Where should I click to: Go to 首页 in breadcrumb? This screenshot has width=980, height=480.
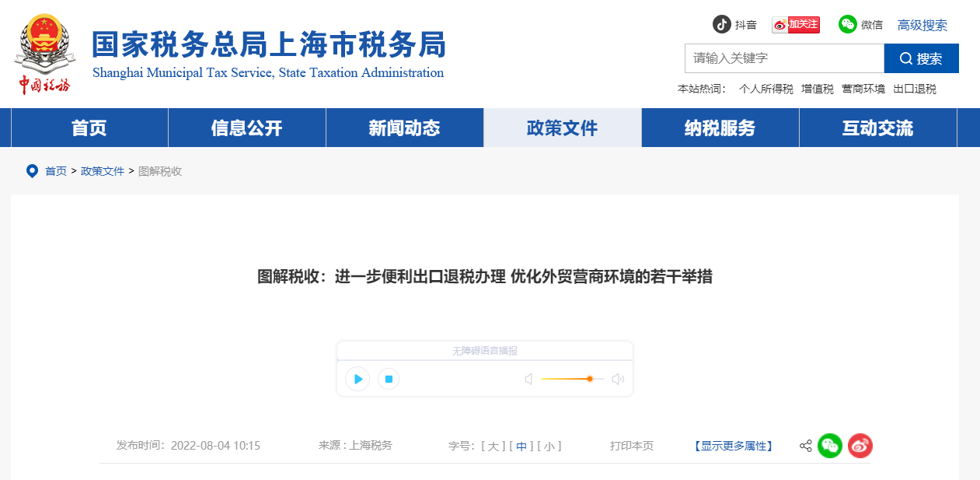pyautogui.click(x=56, y=171)
